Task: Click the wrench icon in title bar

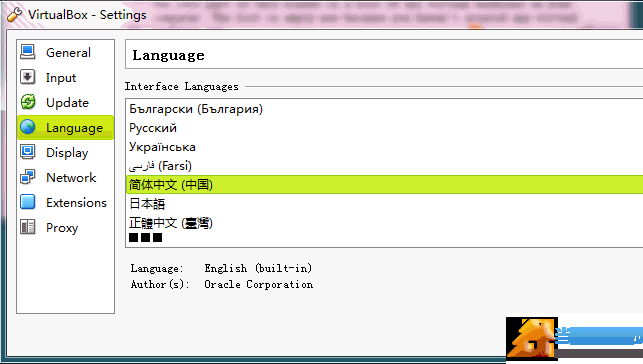Action: (x=14, y=15)
